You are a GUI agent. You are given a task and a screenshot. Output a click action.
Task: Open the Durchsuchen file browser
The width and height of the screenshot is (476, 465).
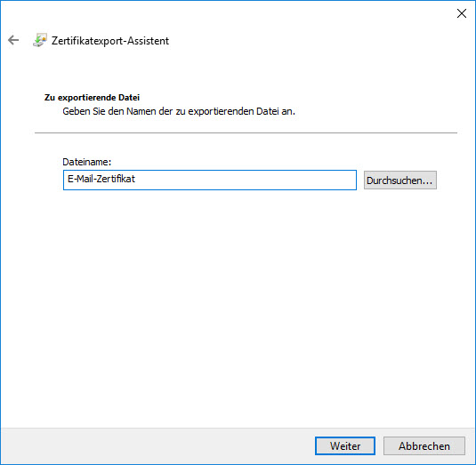pyautogui.click(x=400, y=180)
